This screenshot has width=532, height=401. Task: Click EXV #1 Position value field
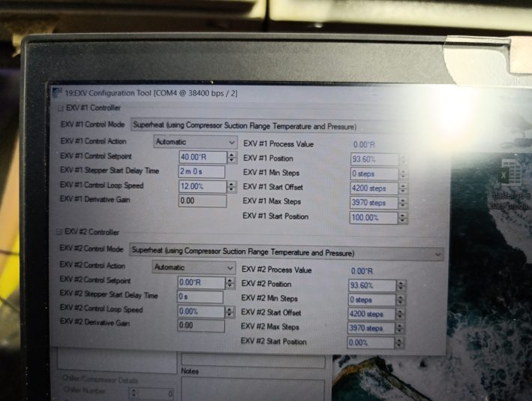[374, 160]
